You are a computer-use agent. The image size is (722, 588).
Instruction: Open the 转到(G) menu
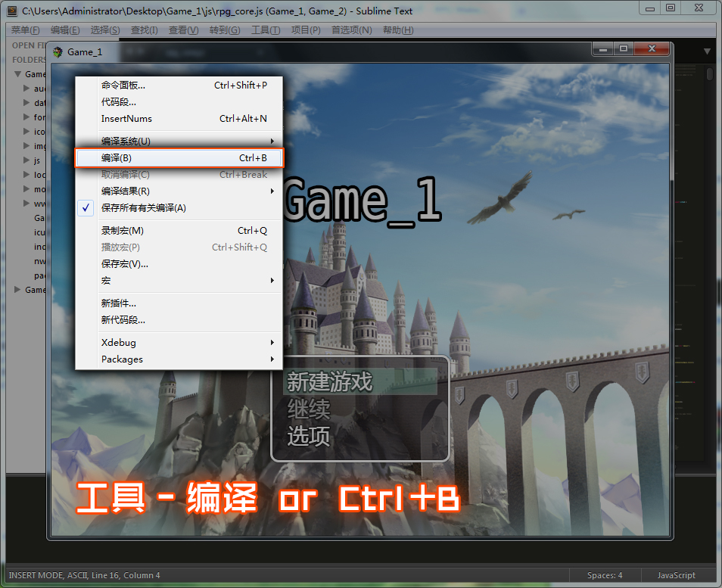225,30
